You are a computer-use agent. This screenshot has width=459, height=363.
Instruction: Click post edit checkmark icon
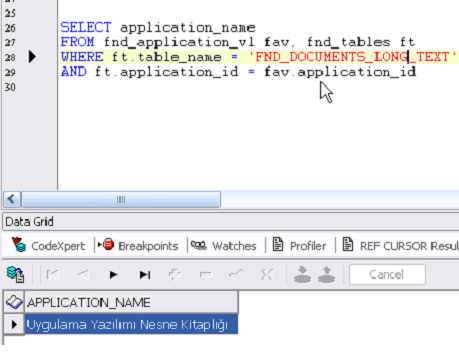tap(236, 275)
